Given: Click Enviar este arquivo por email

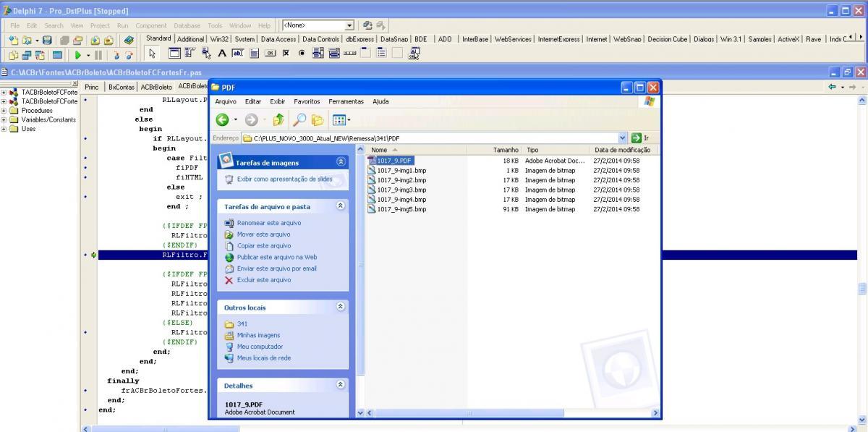Looking at the screenshot, I should click(x=277, y=268).
